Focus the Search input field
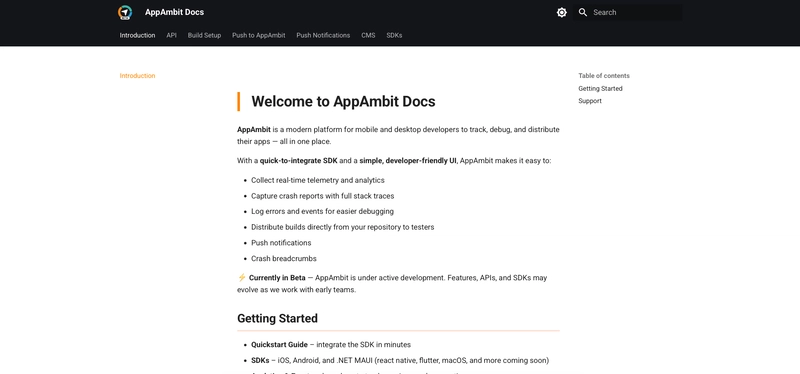This screenshot has height=374, width=800. pos(627,12)
